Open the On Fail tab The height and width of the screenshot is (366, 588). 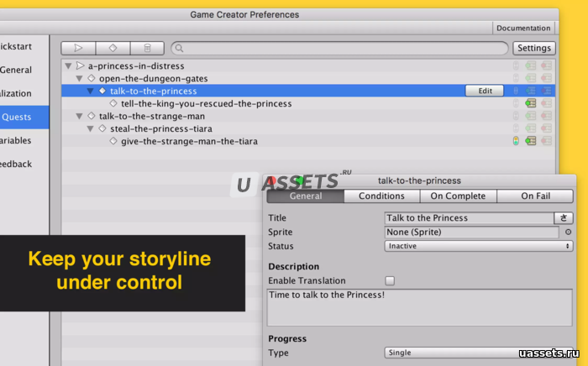(x=535, y=196)
